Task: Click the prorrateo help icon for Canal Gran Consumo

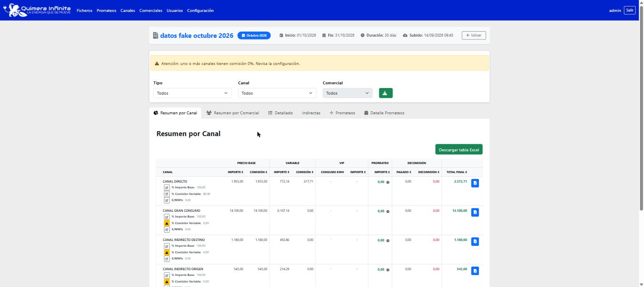Action: tap(388, 211)
